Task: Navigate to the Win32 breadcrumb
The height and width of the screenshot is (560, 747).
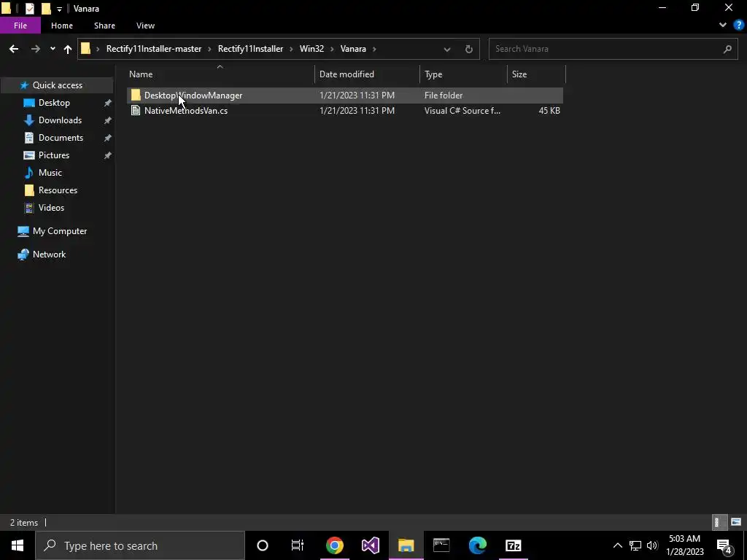Action: click(x=311, y=49)
